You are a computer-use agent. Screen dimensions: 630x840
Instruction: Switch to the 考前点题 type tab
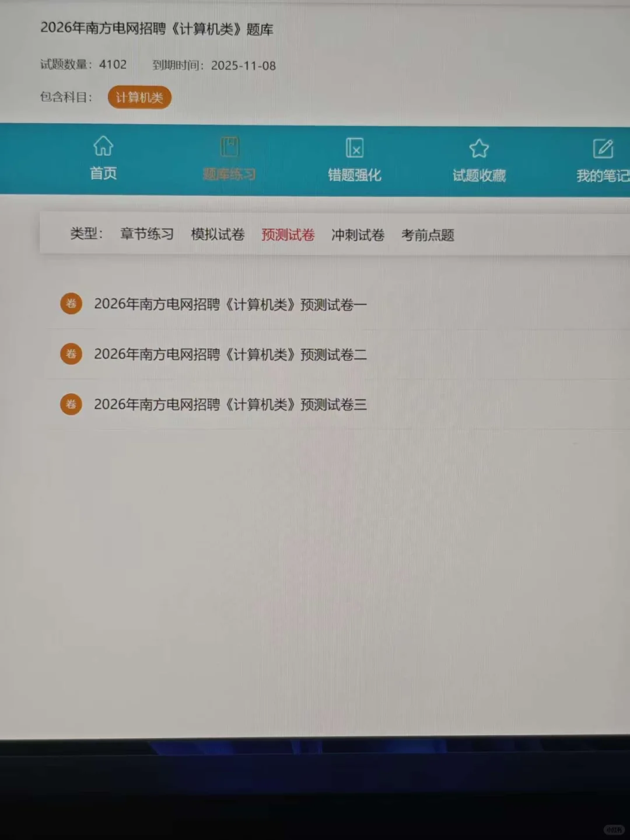click(428, 236)
